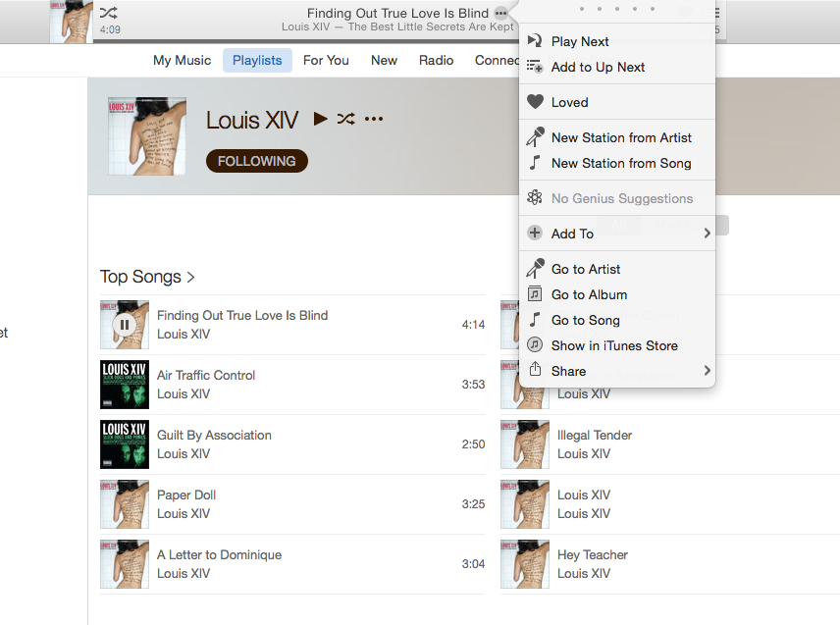
Task: Click the iTunes Store icon in the menu
Action: pyautogui.click(x=535, y=344)
